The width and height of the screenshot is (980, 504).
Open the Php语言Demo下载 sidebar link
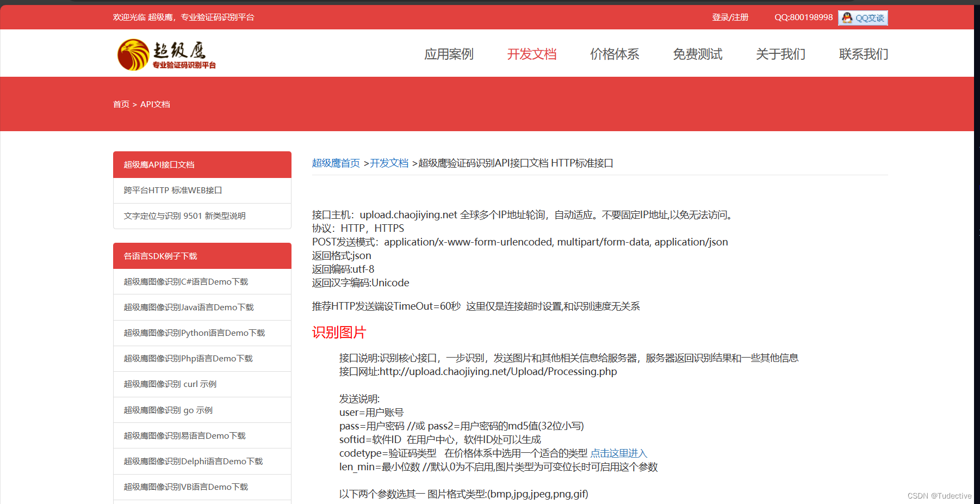[x=202, y=358]
